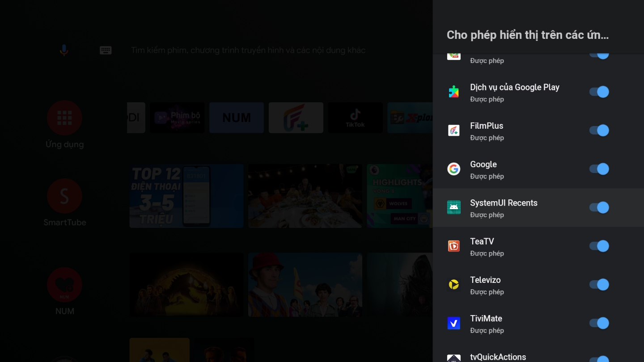This screenshot has height=362, width=644.
Task: Select the 'SystemUI Recents' row label
Action: 504,203
